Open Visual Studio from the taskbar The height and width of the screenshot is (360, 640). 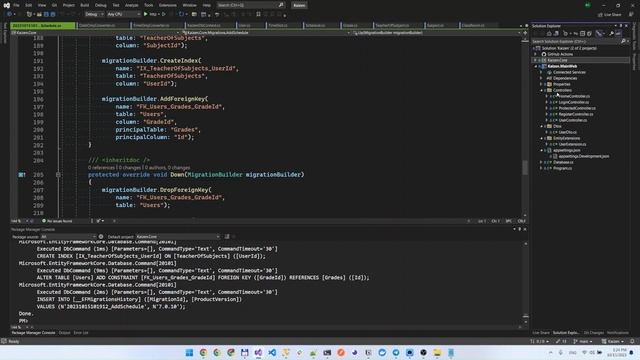pyautogui.click(x=258, y=353)
